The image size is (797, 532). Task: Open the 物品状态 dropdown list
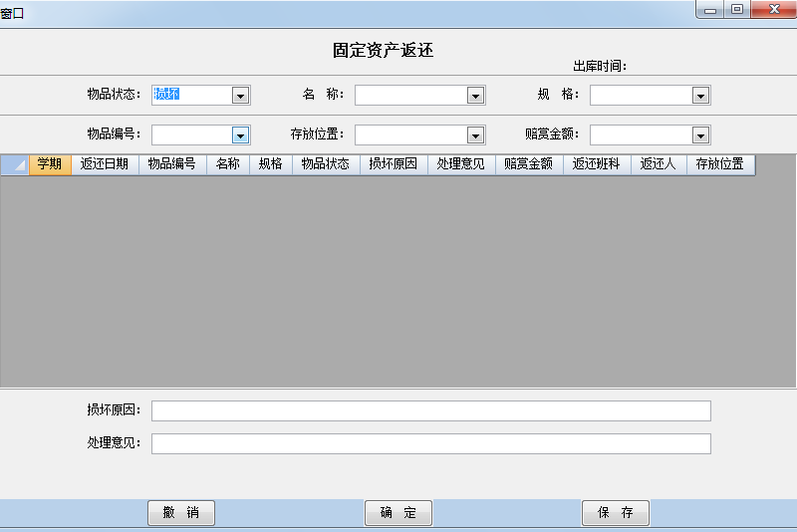240,96
